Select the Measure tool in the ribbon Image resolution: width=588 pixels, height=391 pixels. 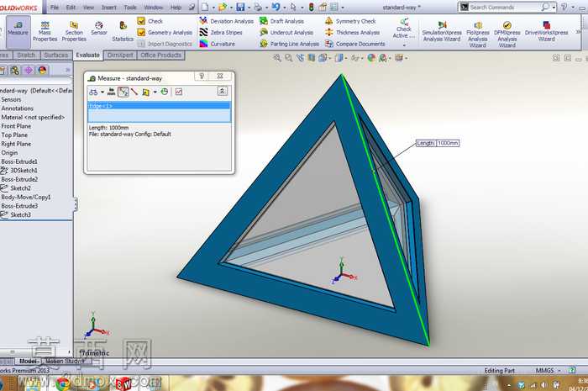[x=18, y=31]
